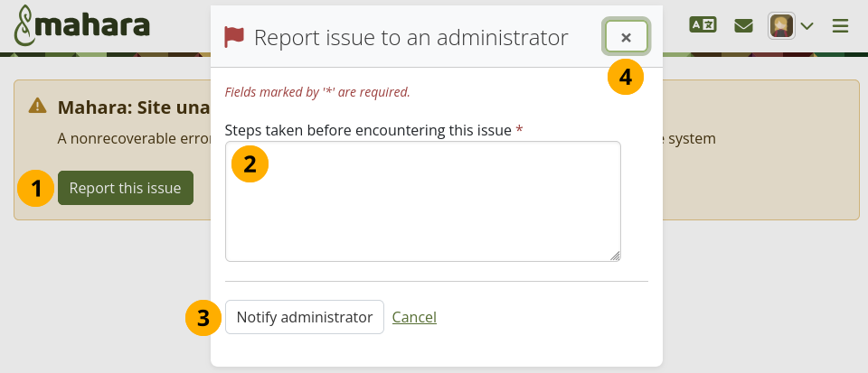868x373 pixels.
Task: Open the inbox envelope icon
Action: pyautogui.click(x=743, y=25)
